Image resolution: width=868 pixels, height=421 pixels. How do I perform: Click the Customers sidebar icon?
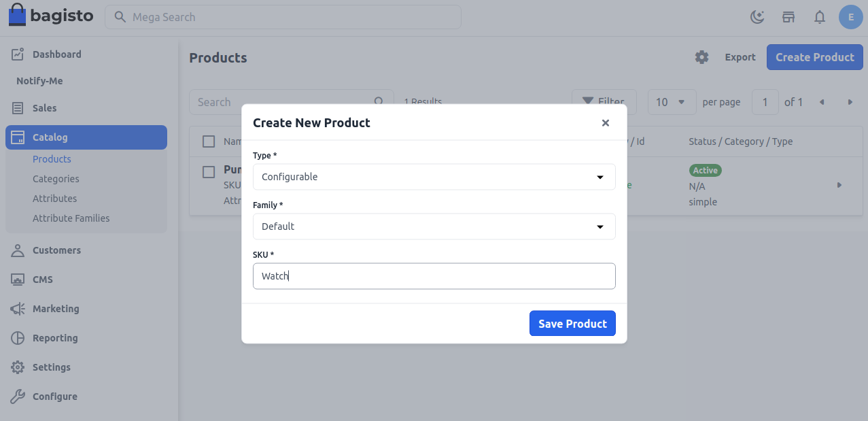coord(18,250)
